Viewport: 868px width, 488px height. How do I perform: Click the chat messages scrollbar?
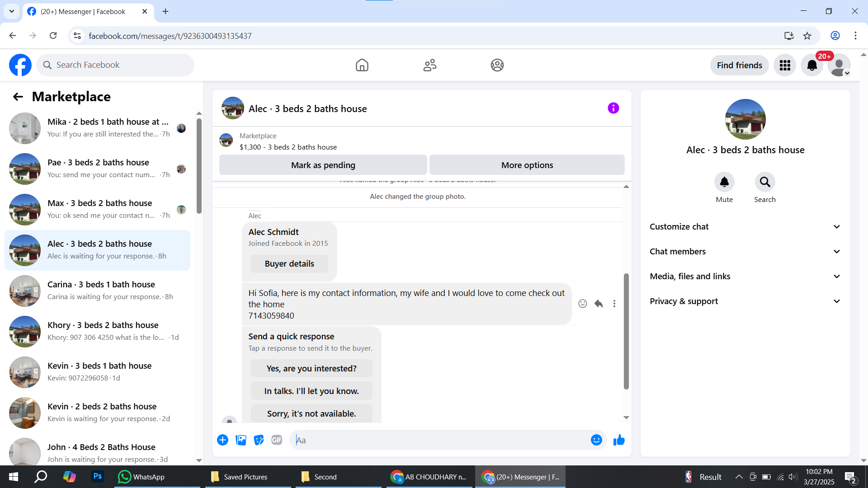(x=626, y=331)
